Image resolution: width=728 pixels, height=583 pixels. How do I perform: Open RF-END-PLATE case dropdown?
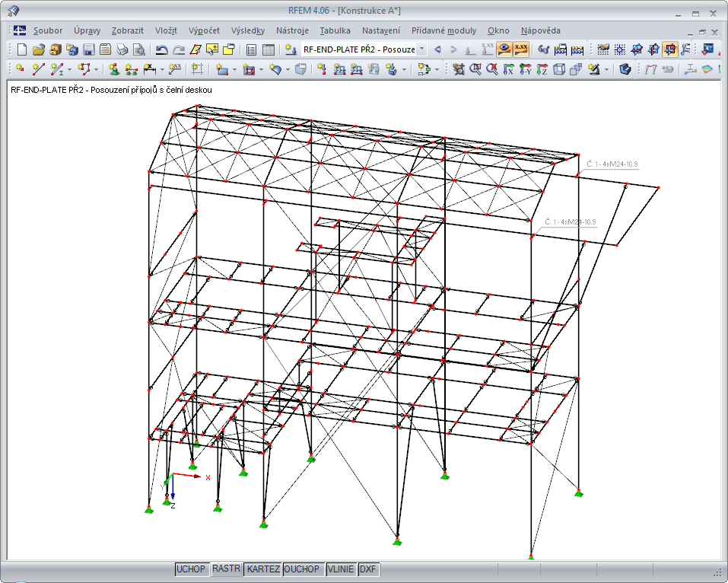pyautogui.click(x=422, y=49)
